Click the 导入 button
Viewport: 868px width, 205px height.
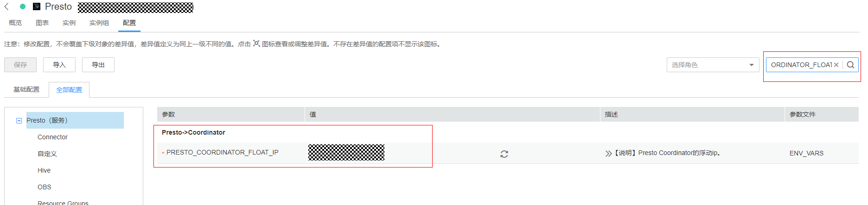(59, 65)
